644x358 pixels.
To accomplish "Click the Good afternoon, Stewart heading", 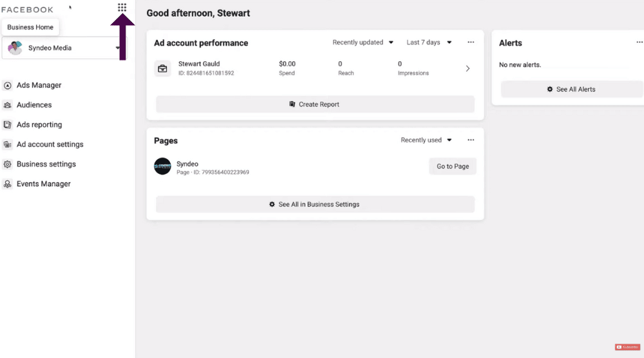I will [198, 13].
